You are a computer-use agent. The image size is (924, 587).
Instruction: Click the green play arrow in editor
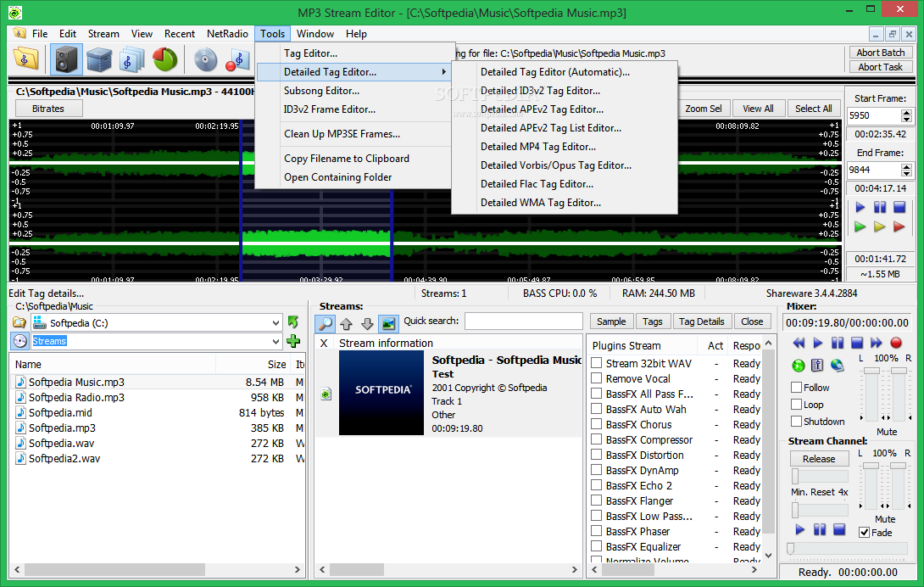860,226
